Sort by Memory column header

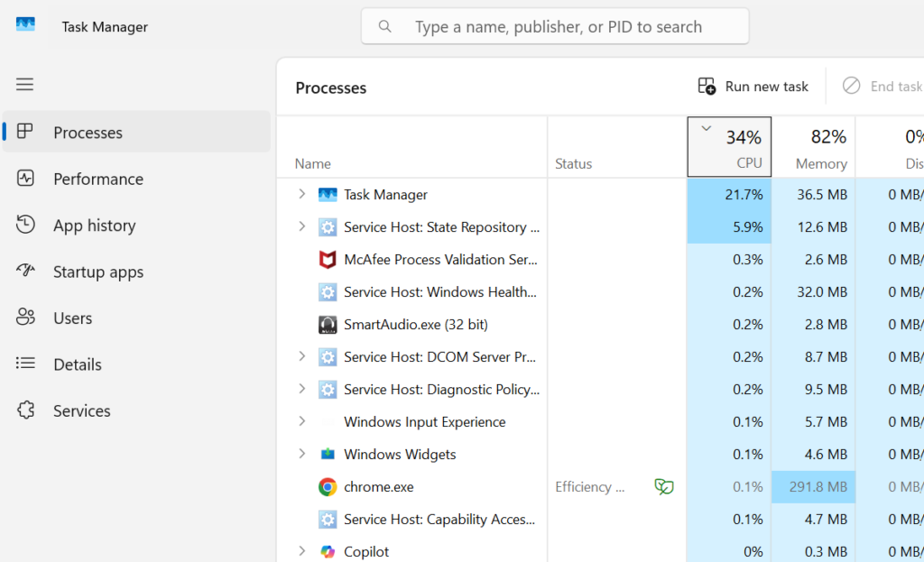click(813, 147)
